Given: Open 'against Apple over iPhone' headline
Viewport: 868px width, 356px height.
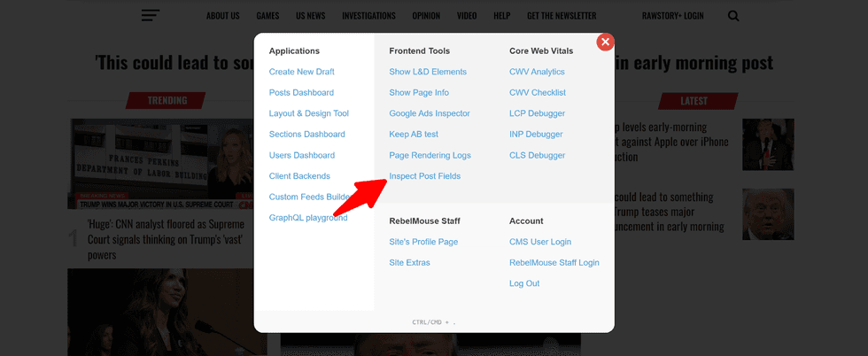Looking at the screenshot, I should pyautogui.click(x=671, y=142).
